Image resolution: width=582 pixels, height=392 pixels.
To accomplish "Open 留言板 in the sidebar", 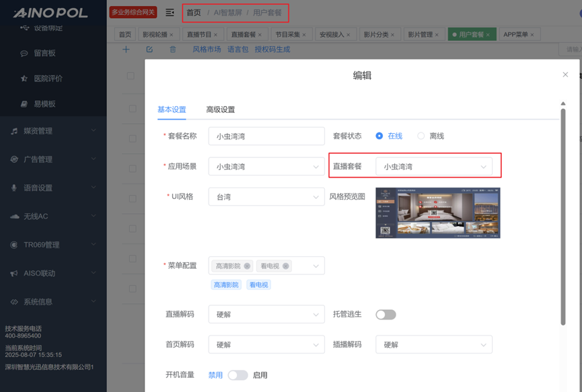I will [x=44, y=53].
